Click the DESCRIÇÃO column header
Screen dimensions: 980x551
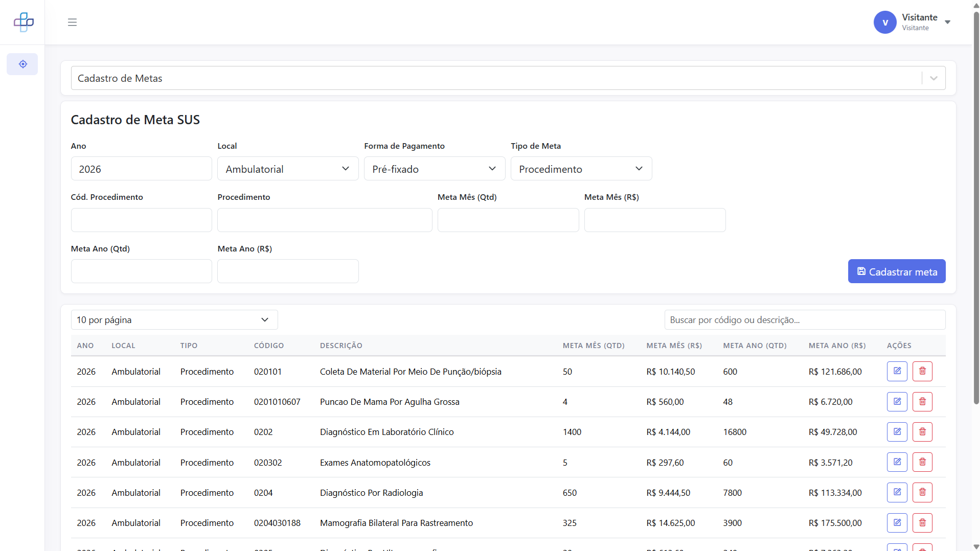coord(341,346)
